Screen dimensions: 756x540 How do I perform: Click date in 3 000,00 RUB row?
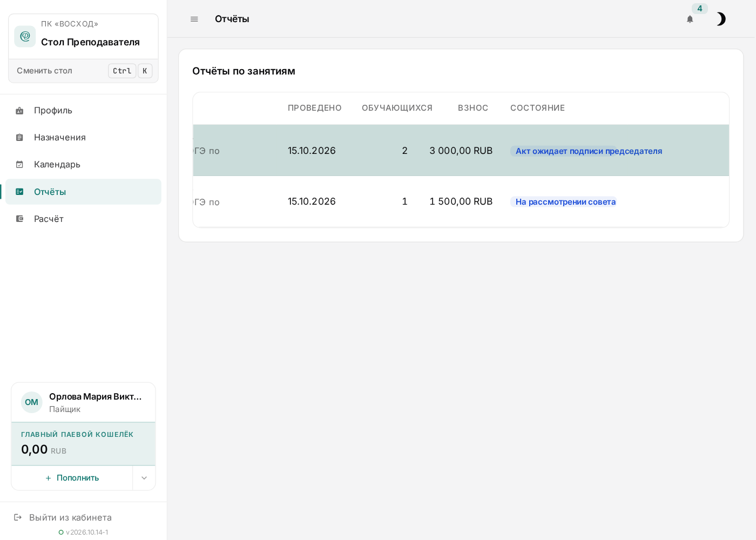312,151
